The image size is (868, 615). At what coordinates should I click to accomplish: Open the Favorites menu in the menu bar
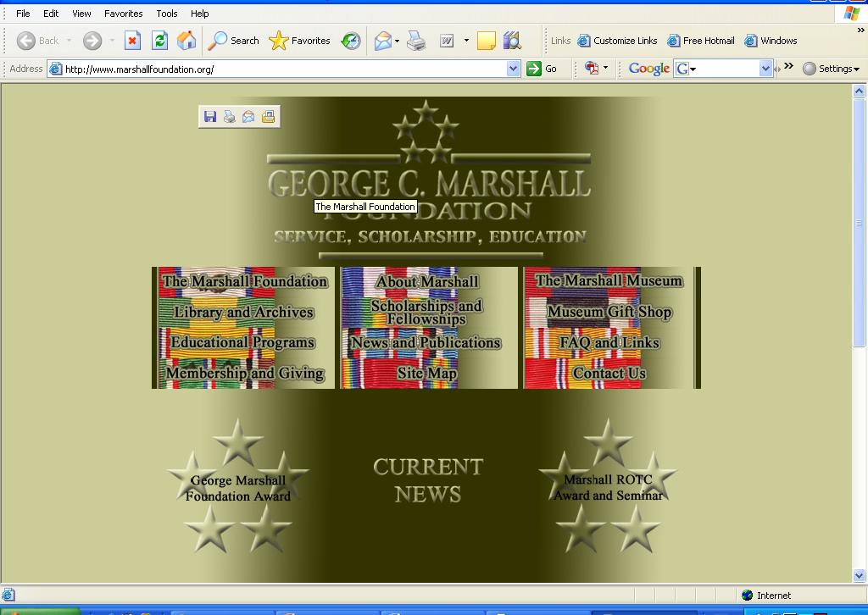tap(123, 14)
